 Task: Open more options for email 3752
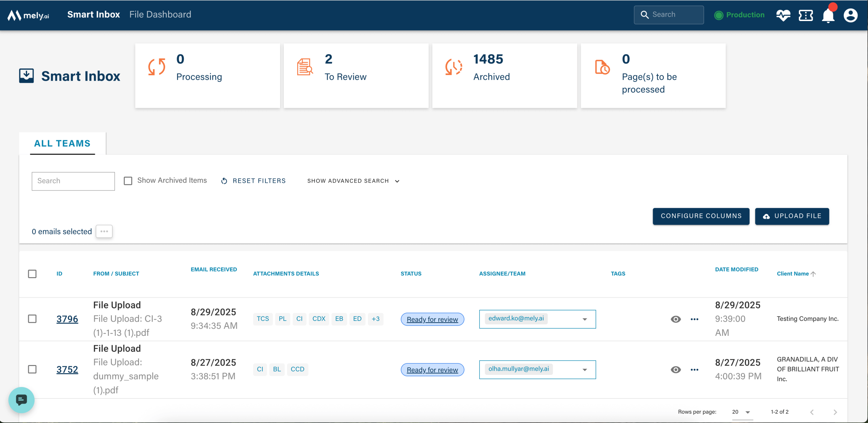coord(694,370)
